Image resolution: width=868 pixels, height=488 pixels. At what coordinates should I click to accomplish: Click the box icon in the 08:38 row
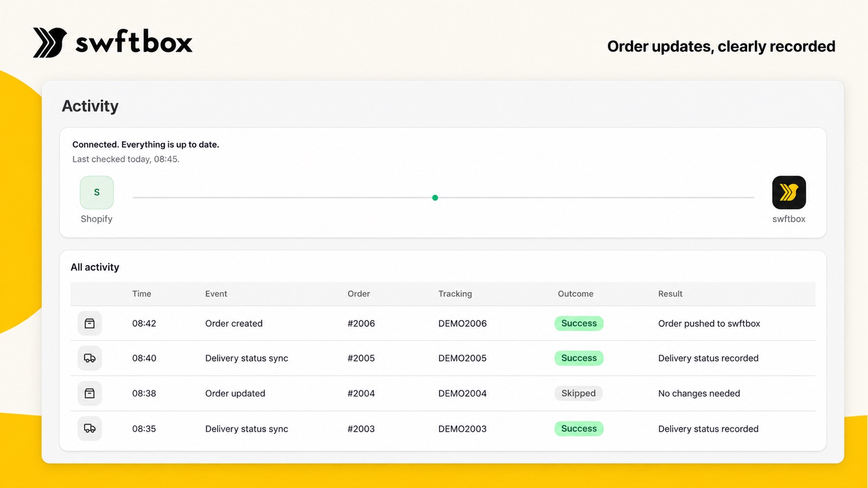(90, 394)
